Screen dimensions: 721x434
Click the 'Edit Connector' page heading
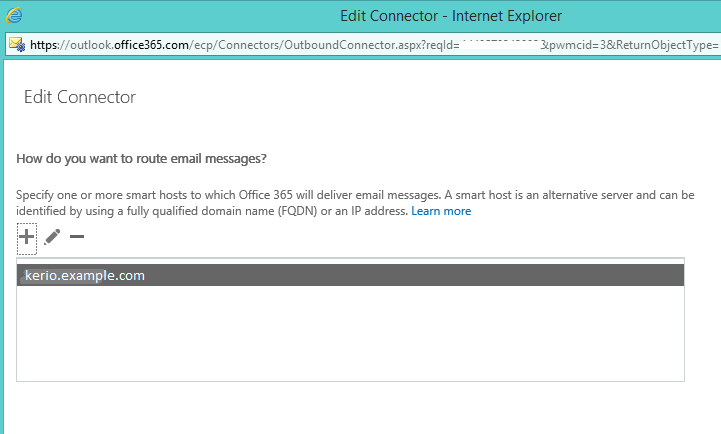tap(79, 97)
